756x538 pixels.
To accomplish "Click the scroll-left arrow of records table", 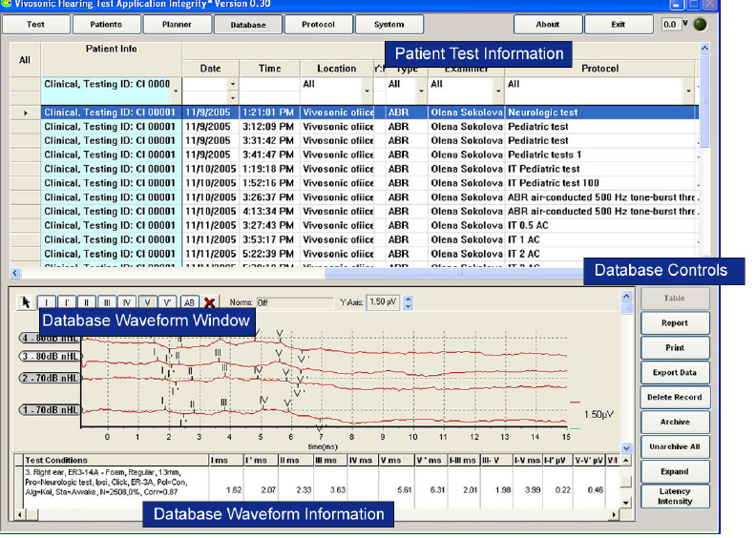I will click(15, 273).
